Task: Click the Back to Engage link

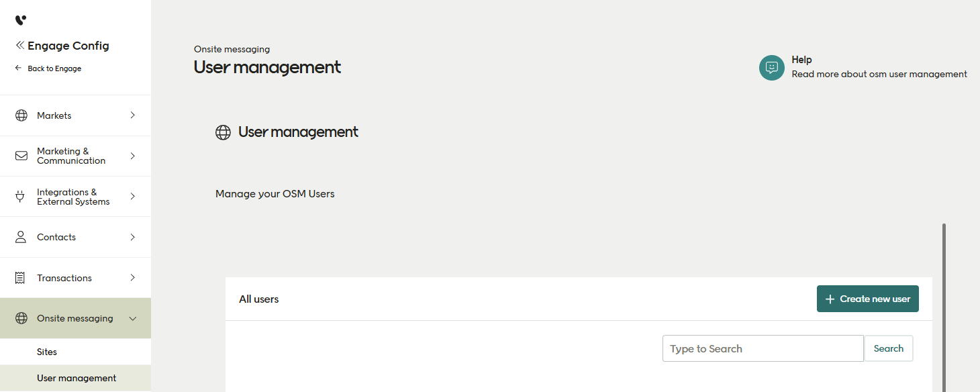Action: click(54, 68)
